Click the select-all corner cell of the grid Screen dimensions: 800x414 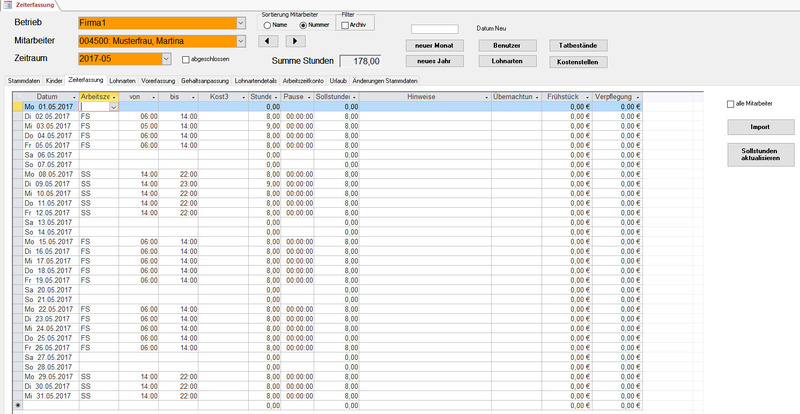click(x=18, y=97)
